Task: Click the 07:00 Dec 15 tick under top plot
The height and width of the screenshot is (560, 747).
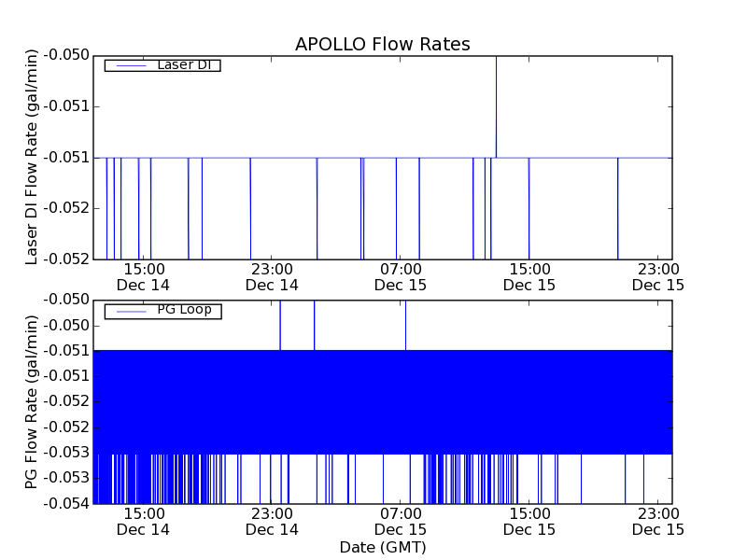Action: (x=400, y=276)
